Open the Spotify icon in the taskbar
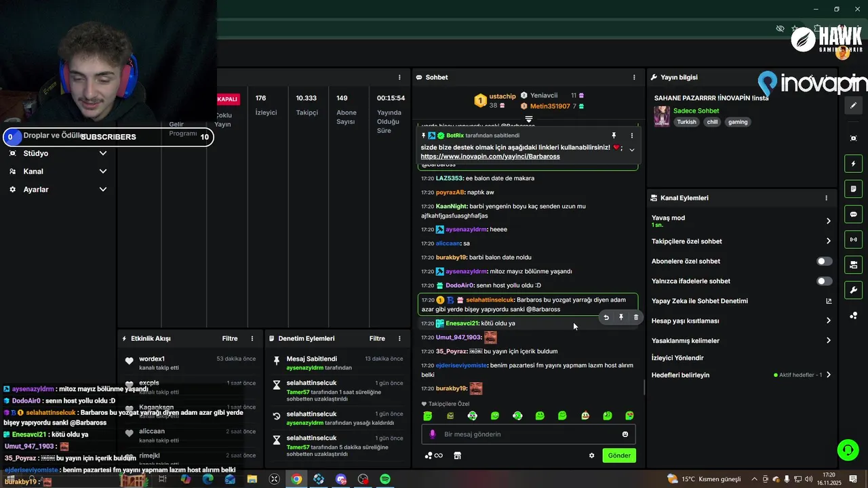868x488 pixels. [385, 479]
